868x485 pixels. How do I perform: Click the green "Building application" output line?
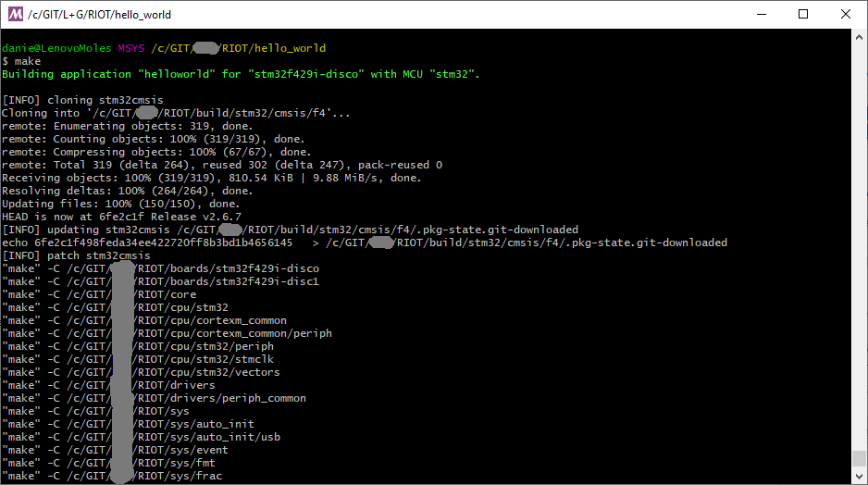[241, 74]
